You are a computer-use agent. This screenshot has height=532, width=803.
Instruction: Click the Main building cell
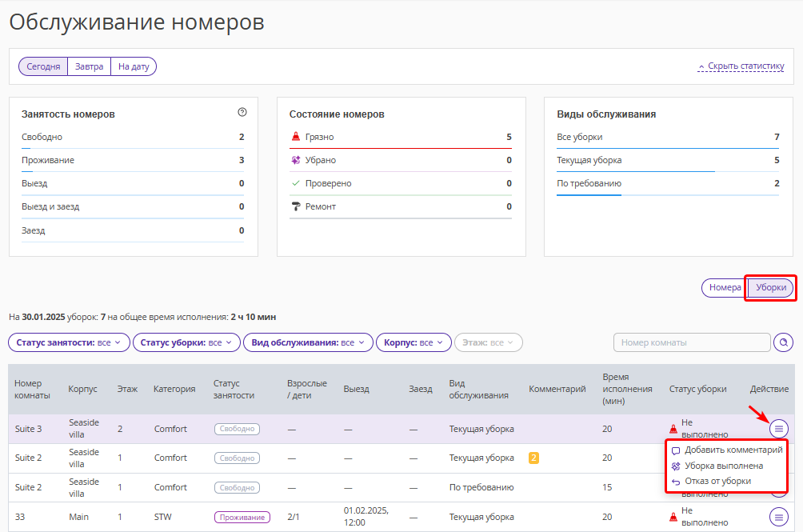click(79, 517)
